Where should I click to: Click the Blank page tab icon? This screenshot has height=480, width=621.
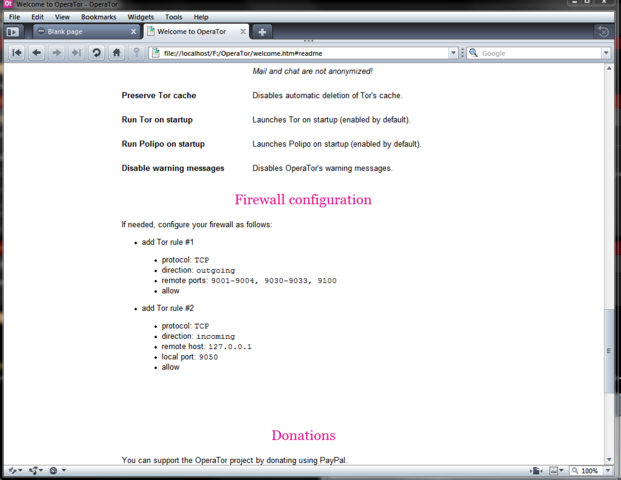[x=41, y=31]
